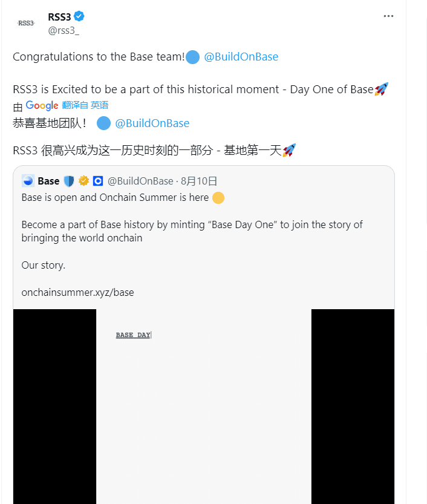Click the blue verified badge beside RSS3
Viewport: 427px width, 504px height.
coord(80,17)
